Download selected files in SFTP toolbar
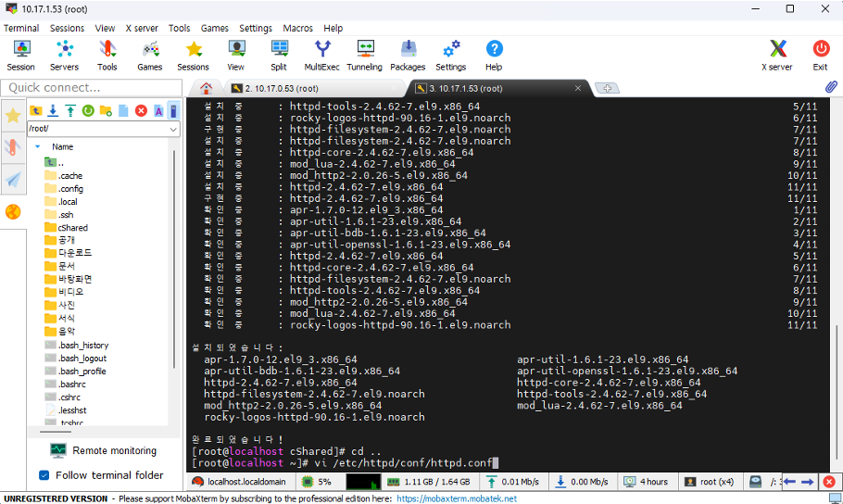The height and width of the screenshot is (504, 843). click(x=53, y=111)
